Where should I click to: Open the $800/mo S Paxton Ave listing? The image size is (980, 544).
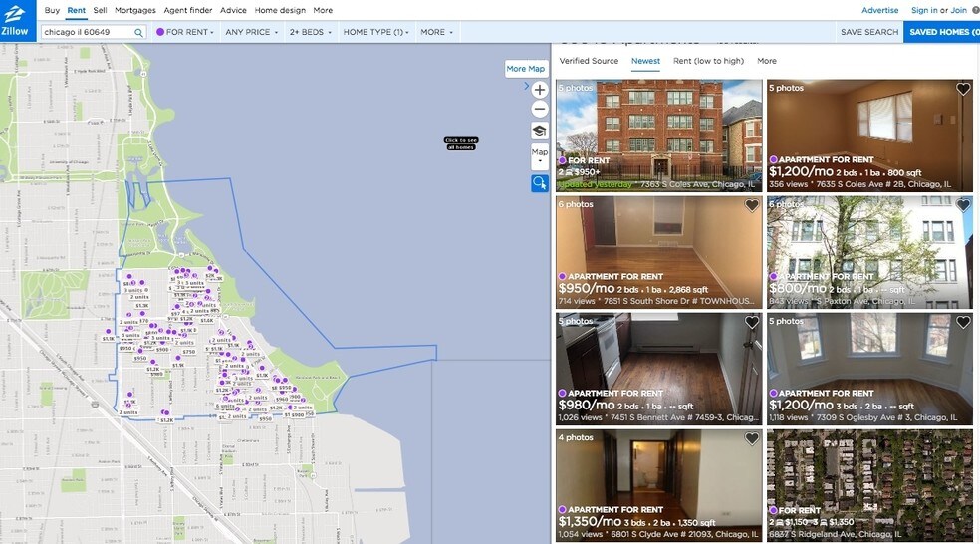(x=870, y=252)
